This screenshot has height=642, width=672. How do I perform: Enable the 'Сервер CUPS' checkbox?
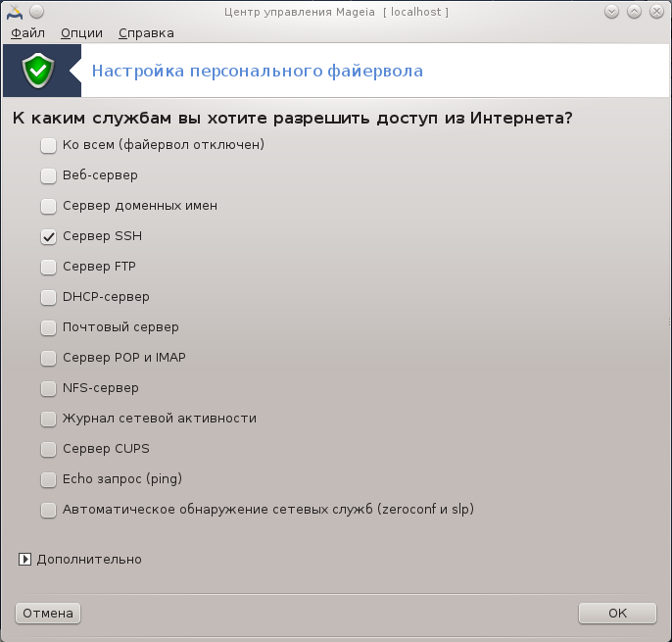pos(48,450)
